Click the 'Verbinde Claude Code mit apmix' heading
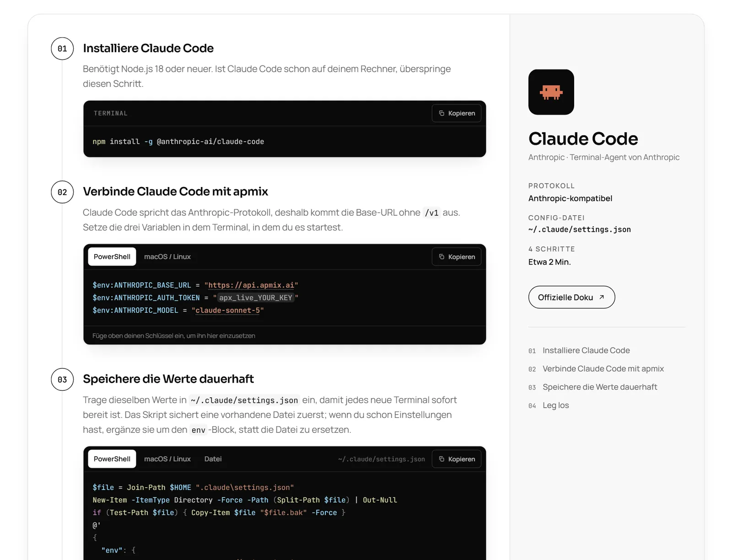 pos(175,192)
